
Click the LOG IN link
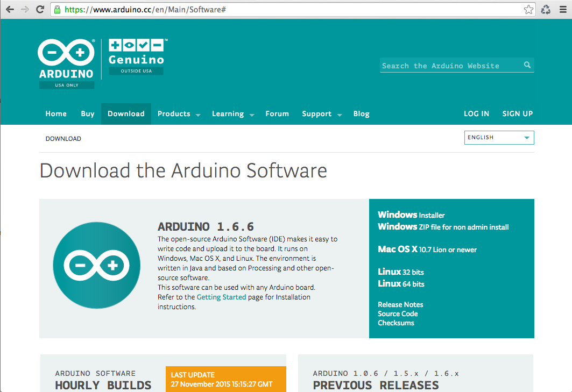click(x=476, y=114)
